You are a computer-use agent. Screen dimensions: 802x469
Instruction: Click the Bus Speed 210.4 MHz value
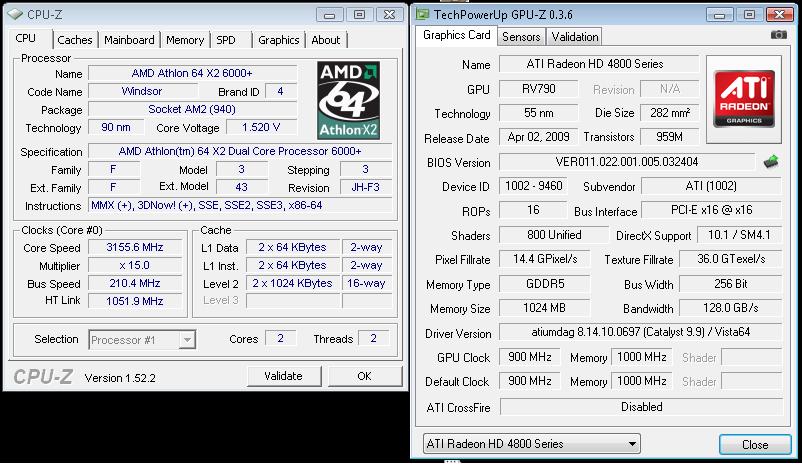pos(135,283)
